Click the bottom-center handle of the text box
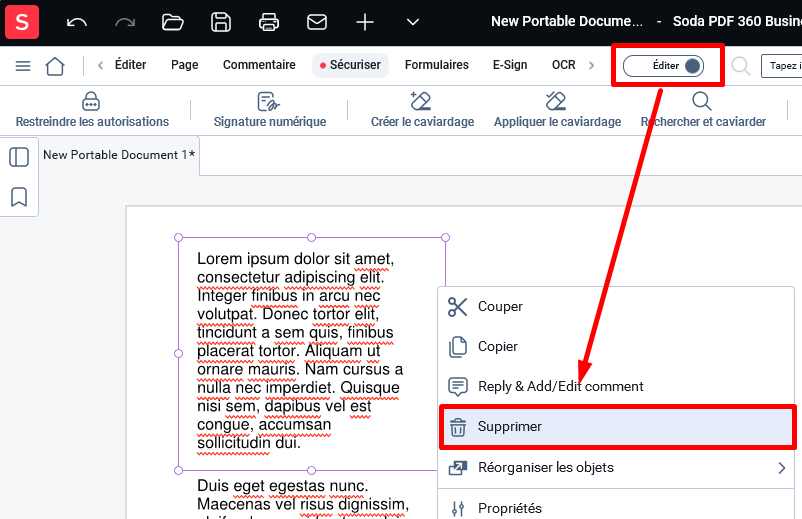 [311, 470]
